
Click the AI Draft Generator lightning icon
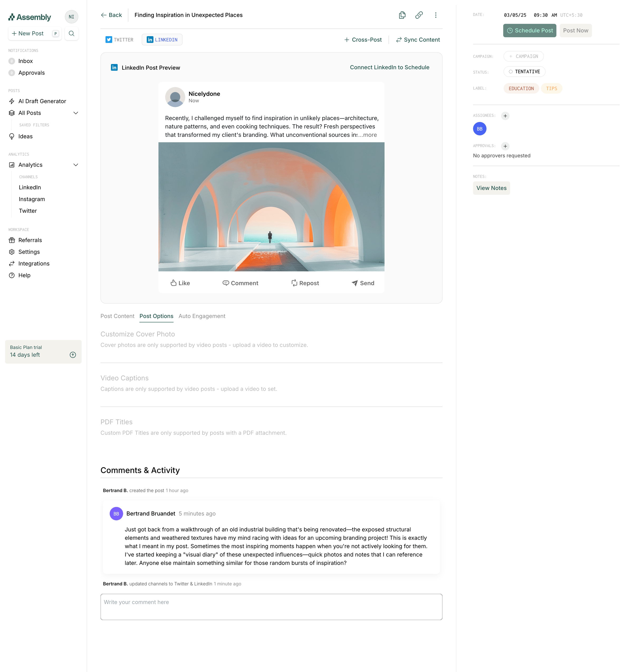[12, 101]
